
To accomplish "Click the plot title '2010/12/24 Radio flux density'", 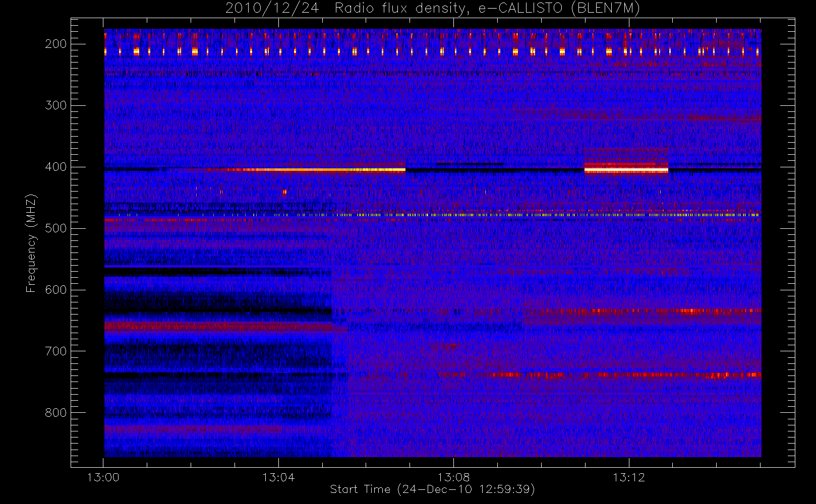I will tap(432, 8).
